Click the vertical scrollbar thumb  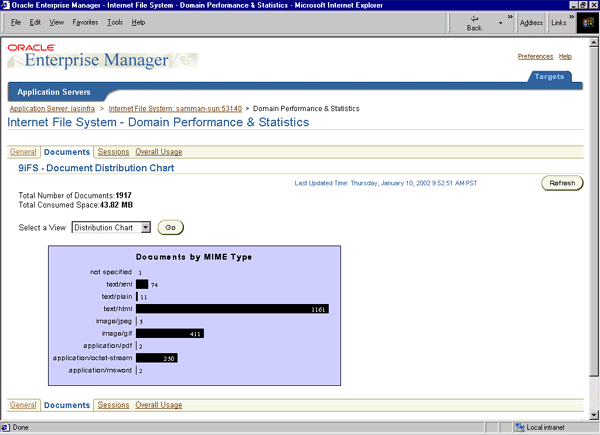594,211
